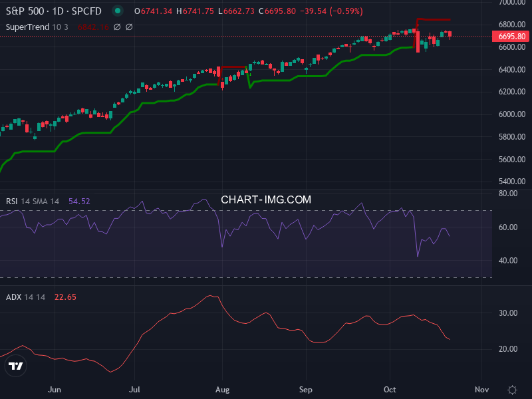Click the first ∅ symbol after SuperTrend
532x399 pixels.
pyautogui.click(x=116, y=27)
